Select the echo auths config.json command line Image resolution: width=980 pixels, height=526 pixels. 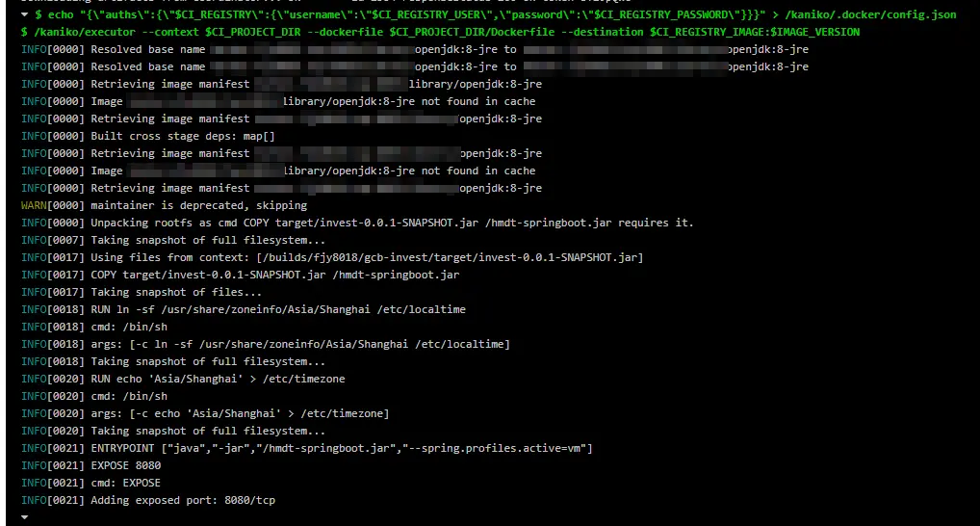[496, 14]
